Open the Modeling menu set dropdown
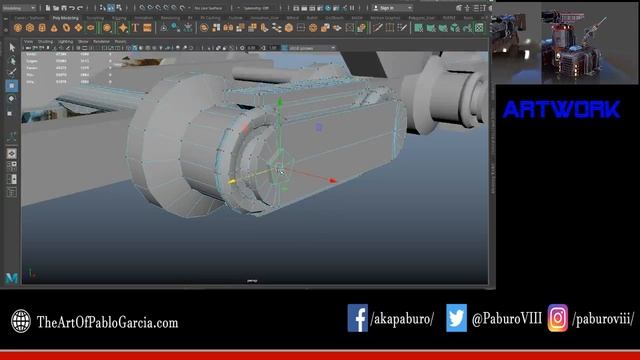 click(19, 8)
